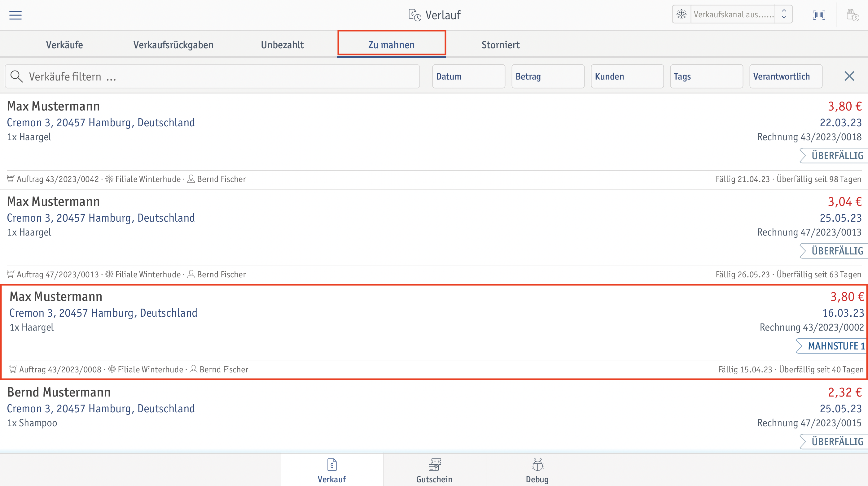Switch to the Storniert tab
Screen dimensions: 868x486
[500, 45]
